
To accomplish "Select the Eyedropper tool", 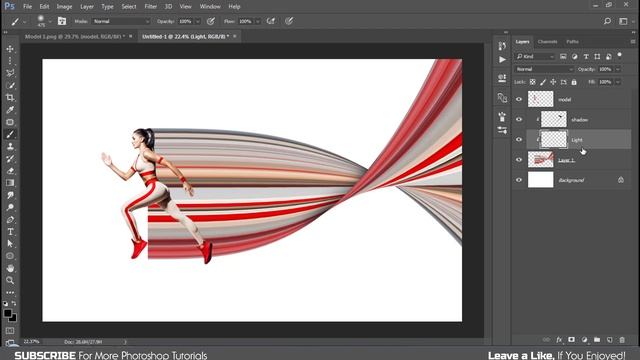I will 10,110.
